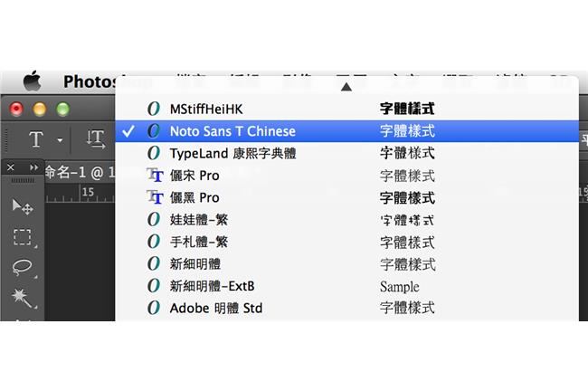Click the horizontal ruler at mark 15

pos(88,192)
